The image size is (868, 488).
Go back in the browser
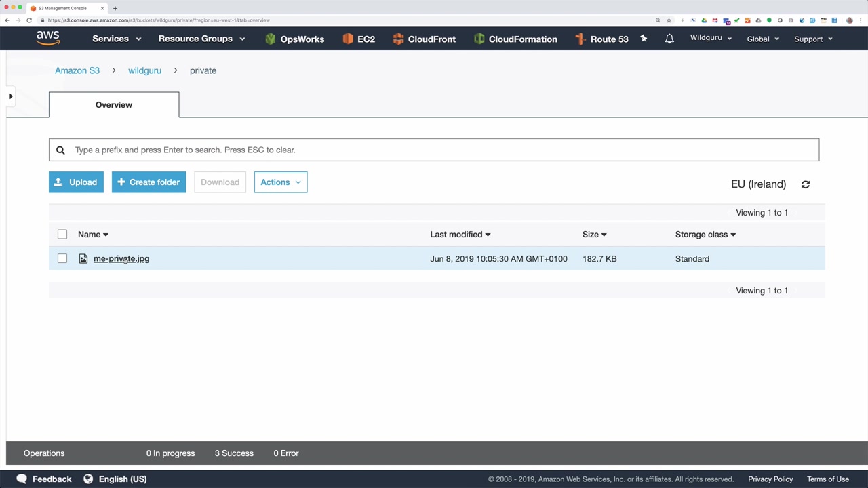click(7, 20)
